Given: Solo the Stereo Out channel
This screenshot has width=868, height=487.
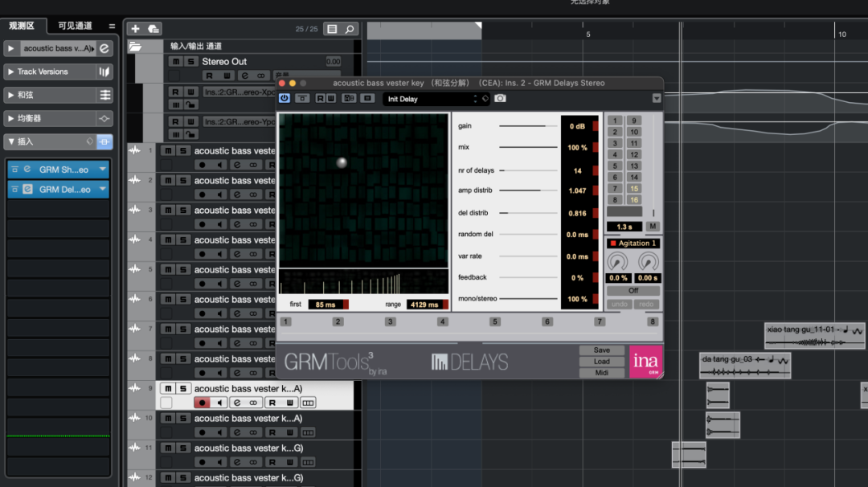Looking at the screenshot, I should (190, 61).
